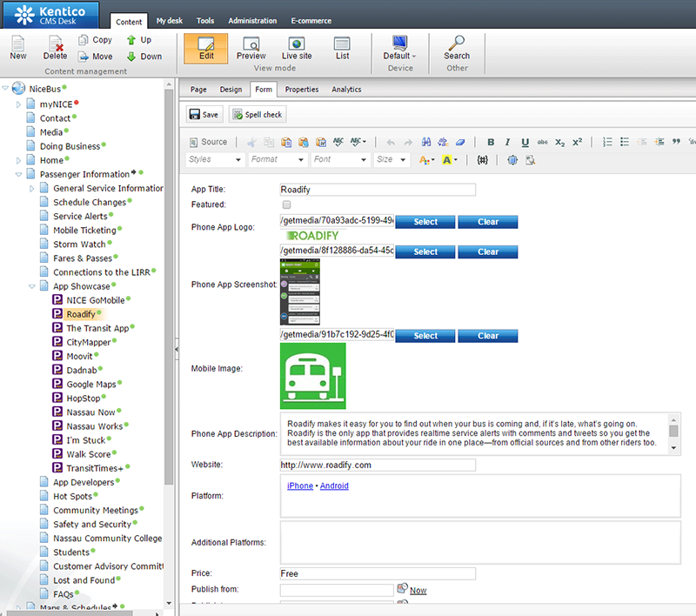Viewport: 696px width, 616px height.
Task: Expand General Service Information node
Action: pos(31,189)
